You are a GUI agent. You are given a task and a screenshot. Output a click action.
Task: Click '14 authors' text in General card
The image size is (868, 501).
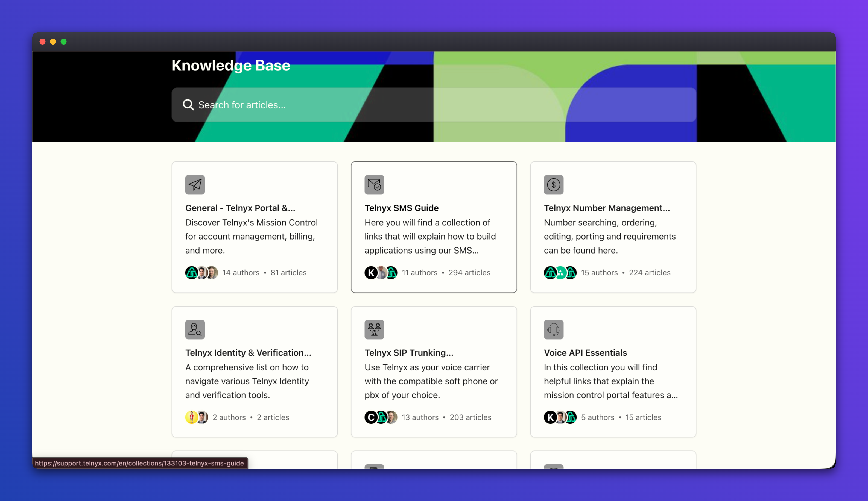click(x=241, y=273)
